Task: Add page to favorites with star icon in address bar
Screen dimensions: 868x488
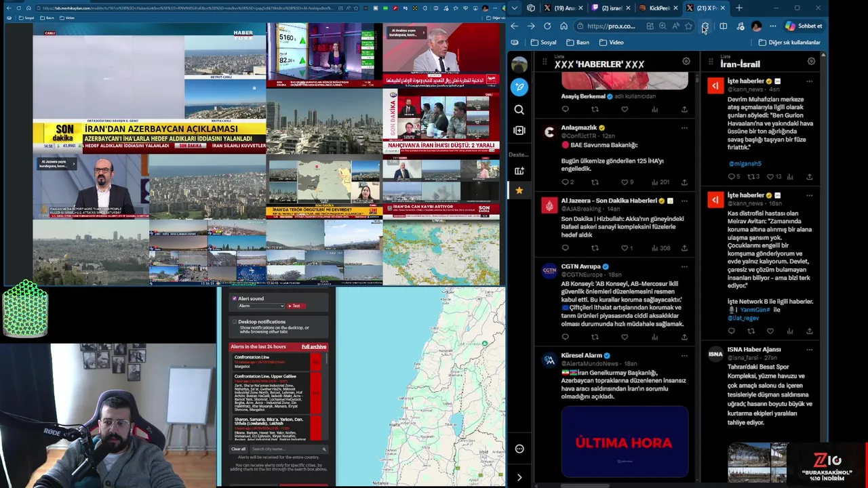Action: click(688, 26)
